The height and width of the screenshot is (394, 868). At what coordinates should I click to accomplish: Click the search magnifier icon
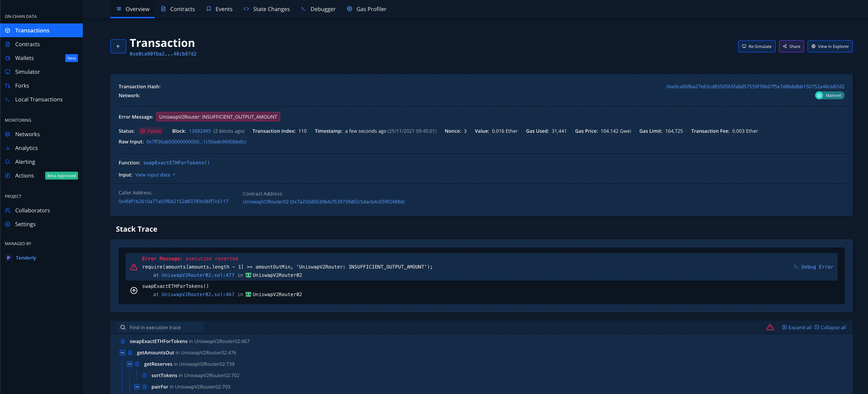pos(123,327)
